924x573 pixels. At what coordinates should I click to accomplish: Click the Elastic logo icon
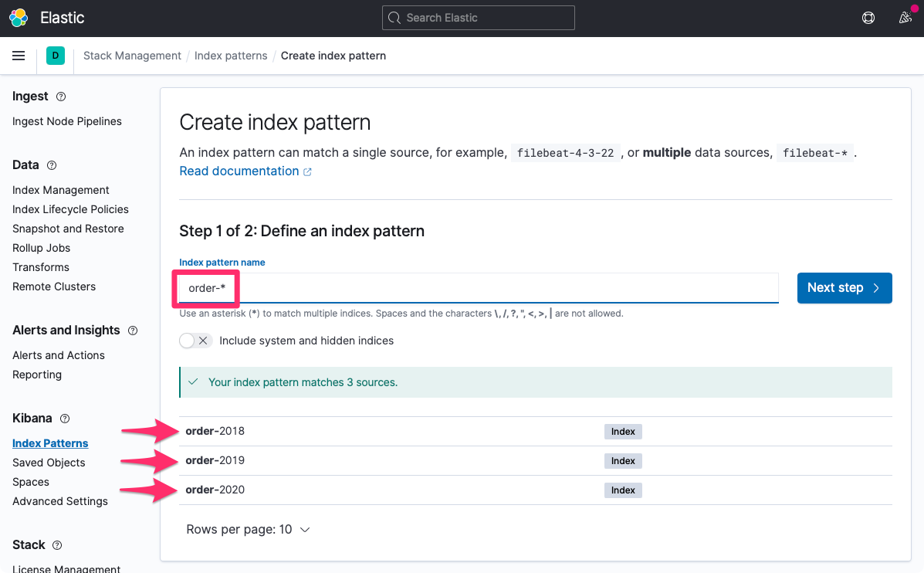point(19,18)
